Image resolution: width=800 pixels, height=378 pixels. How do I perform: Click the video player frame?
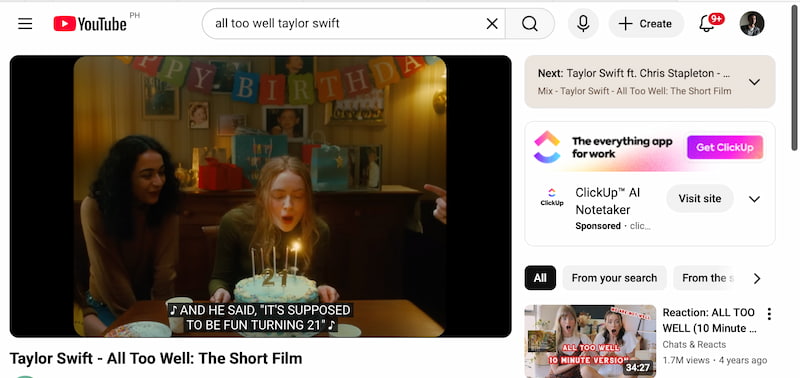click(x=260, y=196)
